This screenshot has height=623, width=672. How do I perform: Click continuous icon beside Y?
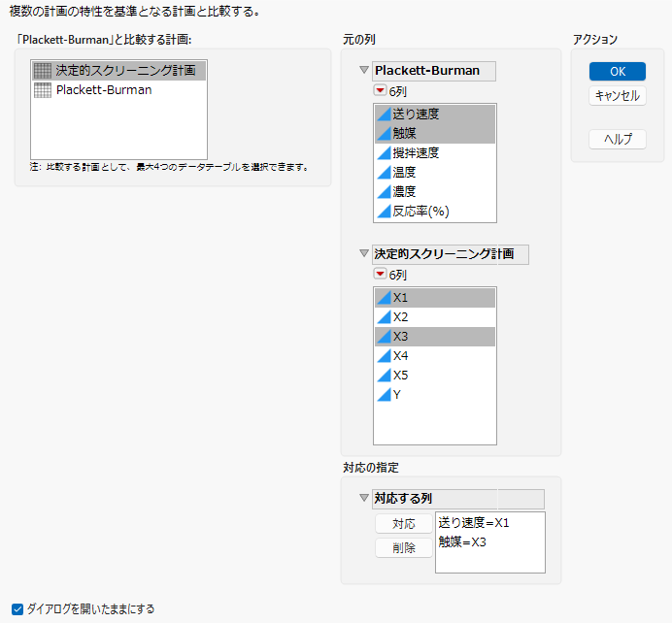pos(384,395)
